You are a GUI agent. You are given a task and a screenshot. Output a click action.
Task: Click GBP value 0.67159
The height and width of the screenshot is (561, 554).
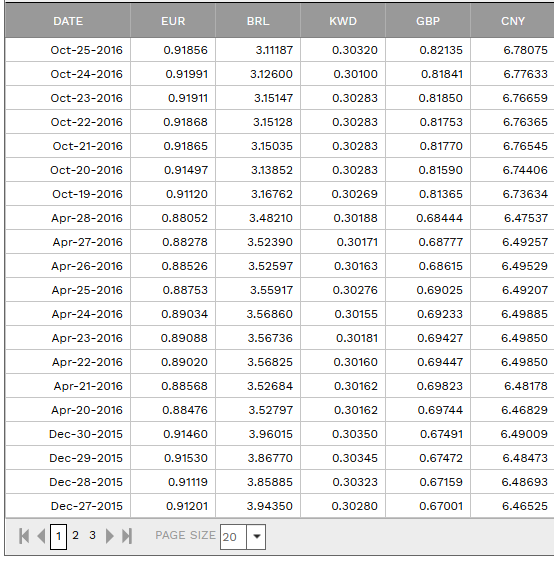click(441, 481)
